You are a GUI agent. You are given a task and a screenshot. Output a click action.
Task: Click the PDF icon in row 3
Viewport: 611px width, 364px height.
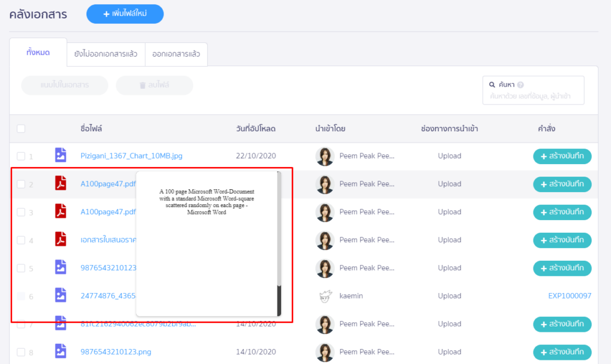point(60,211)
